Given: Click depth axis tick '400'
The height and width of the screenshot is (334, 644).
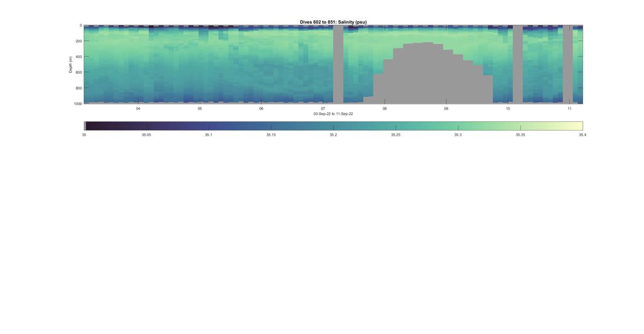Looking at the screenshot, I should point(78,56).
